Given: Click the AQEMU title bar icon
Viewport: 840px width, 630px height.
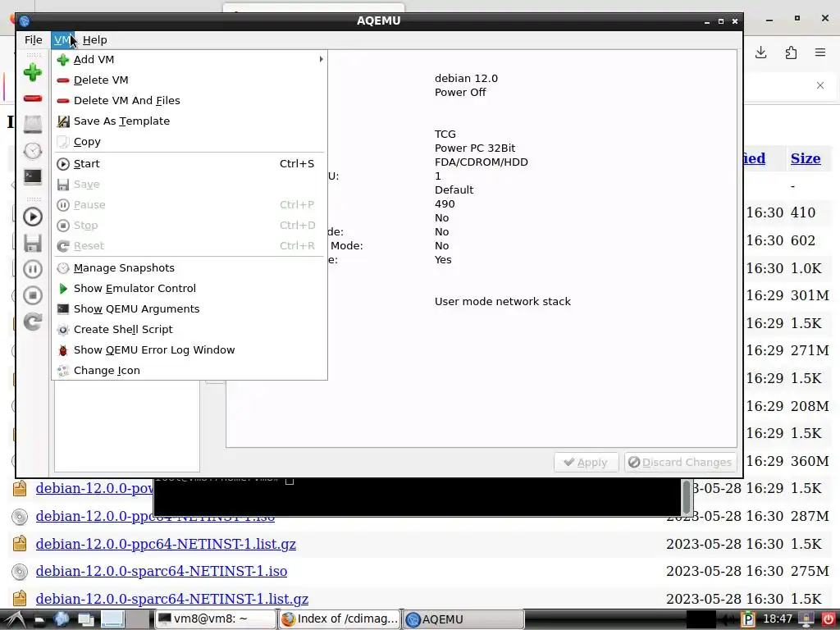Looking at the screenshot, I should (x=24, y=21).
